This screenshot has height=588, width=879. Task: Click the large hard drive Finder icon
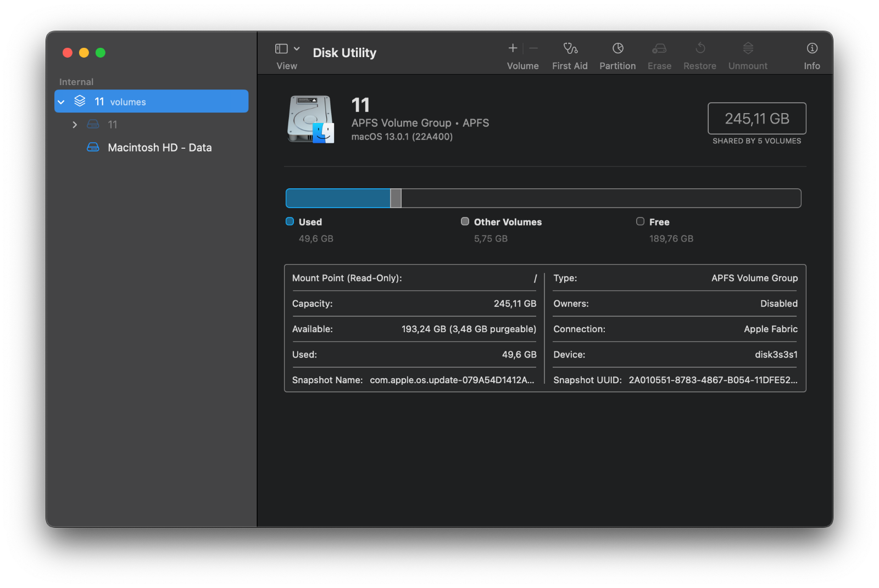(x=311, y=119)
